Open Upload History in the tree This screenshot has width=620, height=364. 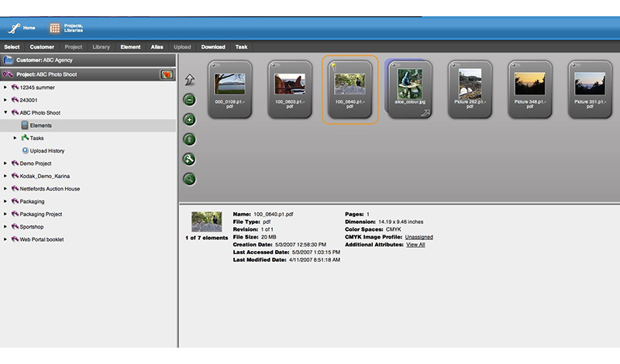click(x=47, y=150)
